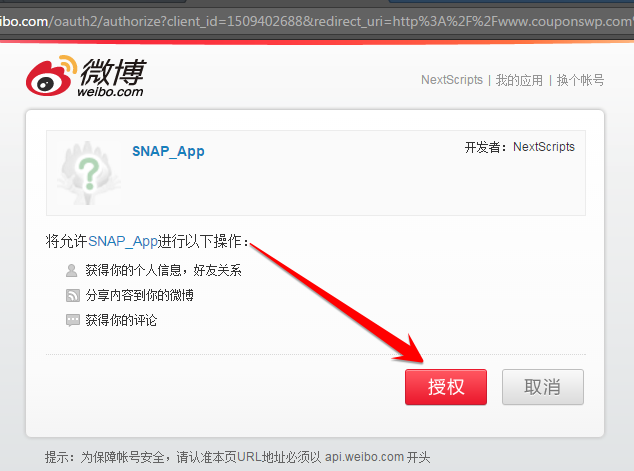
Task: Click the feed icon beside 分享内容到你的微博
Action: 73,296
